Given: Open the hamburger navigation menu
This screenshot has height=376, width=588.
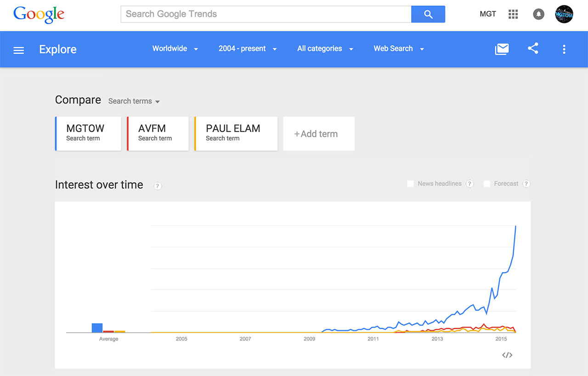Looking at the screenshot, I should 19,50.
